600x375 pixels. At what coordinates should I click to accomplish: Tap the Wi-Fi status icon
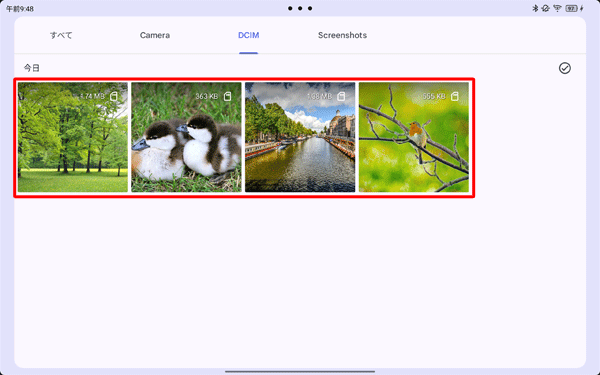tap(557, 8)
